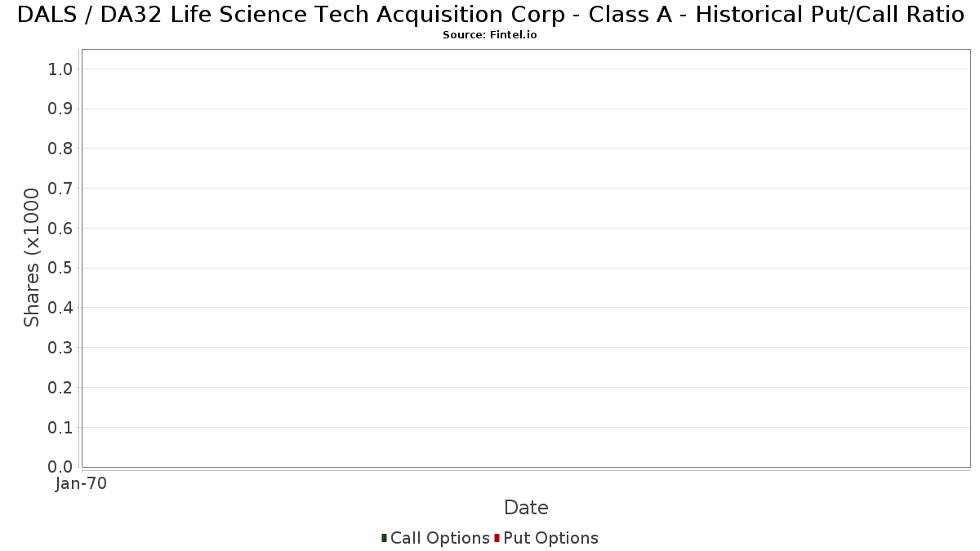Click the 0.3 y-axis tick label
The height and width of the screenshot is (551, 980).
(61, 348)
